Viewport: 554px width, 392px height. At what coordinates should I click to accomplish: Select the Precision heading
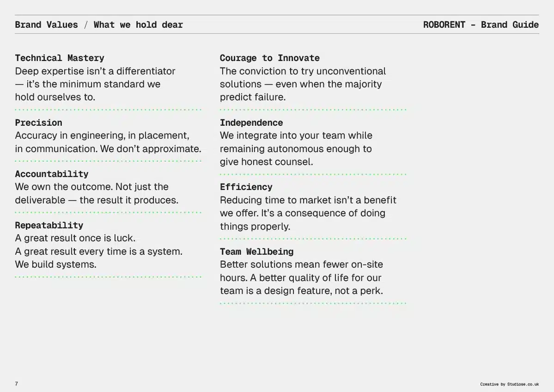click(x=38, y=122)
